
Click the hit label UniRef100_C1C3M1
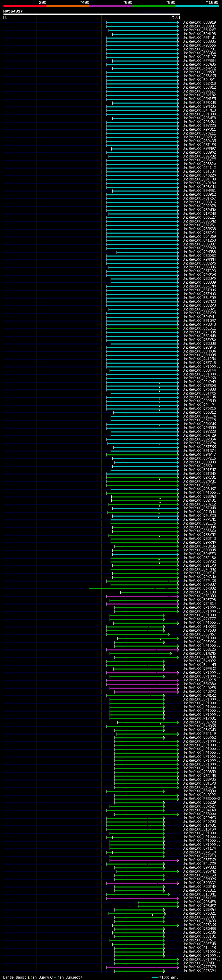click(x=199, y=894)
